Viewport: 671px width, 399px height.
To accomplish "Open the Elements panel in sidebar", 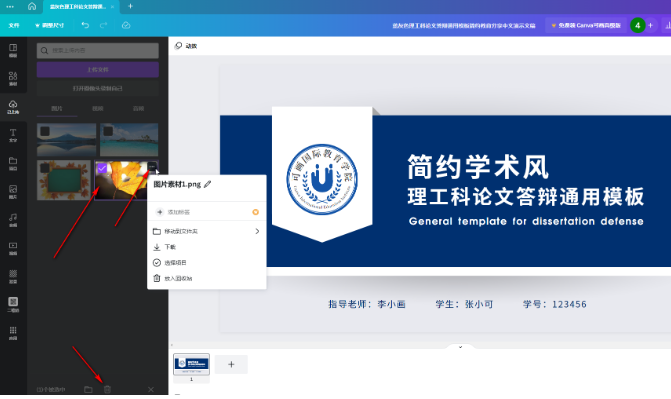I will point(13,78).
